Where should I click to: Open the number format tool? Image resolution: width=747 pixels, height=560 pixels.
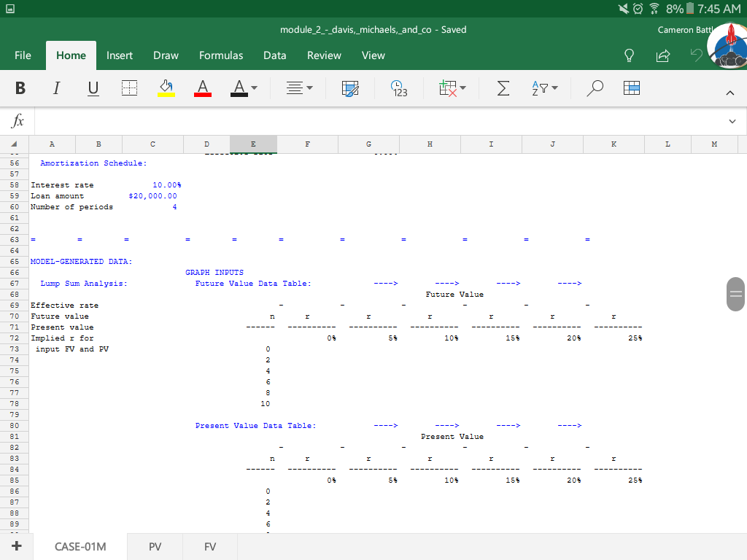click(399, 88)
